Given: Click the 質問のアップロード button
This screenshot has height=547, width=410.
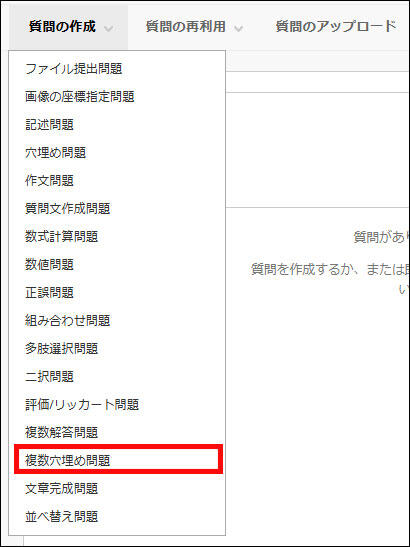Looking at the screenshot, I should [336, 27].
